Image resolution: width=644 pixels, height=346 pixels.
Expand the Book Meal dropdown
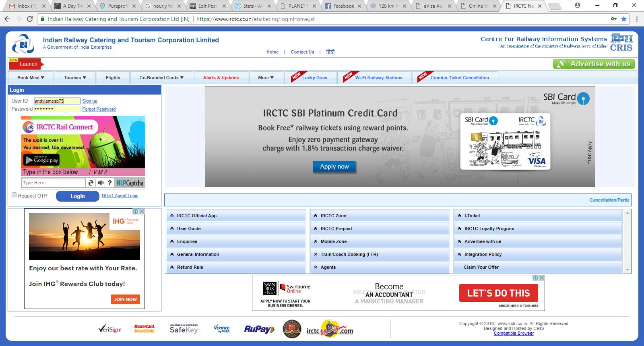31,78
